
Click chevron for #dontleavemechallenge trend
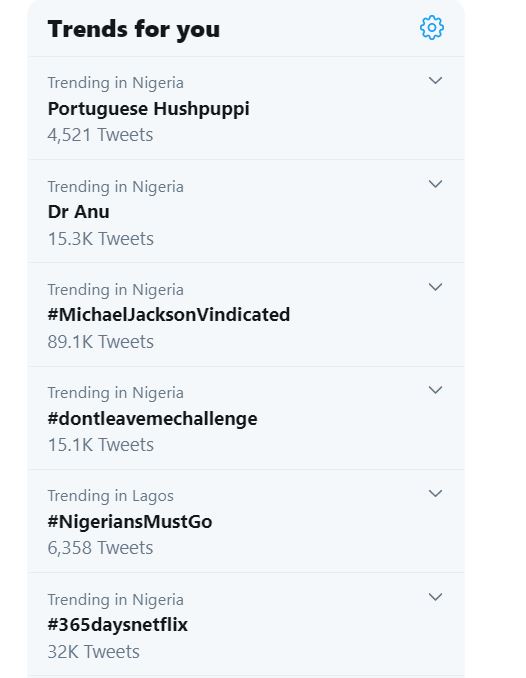[435, 390]
